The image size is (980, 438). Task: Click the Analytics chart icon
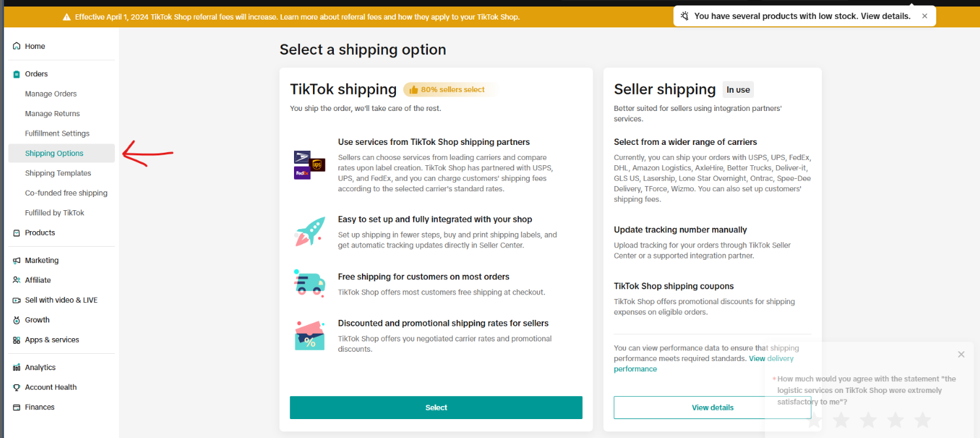point(15,367)
